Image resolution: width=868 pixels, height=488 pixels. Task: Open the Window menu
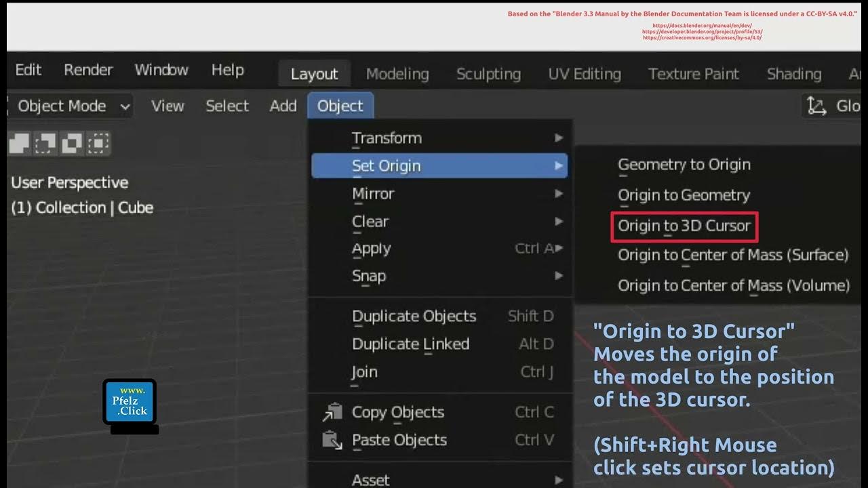point(161,70)
